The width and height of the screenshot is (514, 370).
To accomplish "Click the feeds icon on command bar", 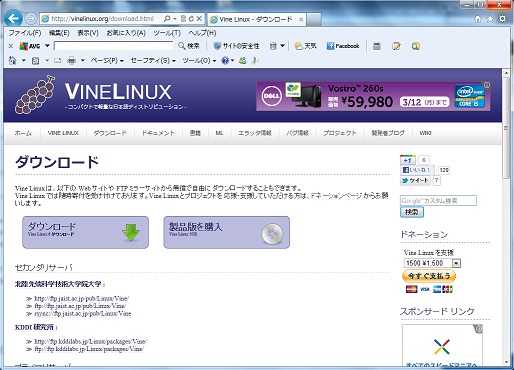I will pyautogui.click(x=35, y=61).
